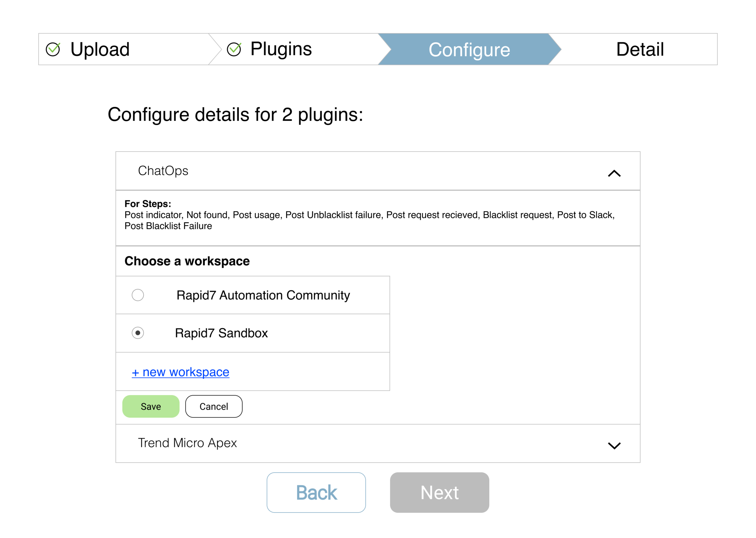Select the highlighted Configure step
Image resolution: width=756 pixels, height=538 pixels.
tap(469, 49)
